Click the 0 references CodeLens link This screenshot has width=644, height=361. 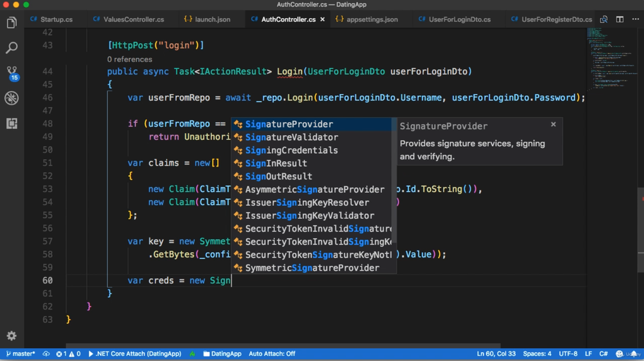(x=130, y=59)
